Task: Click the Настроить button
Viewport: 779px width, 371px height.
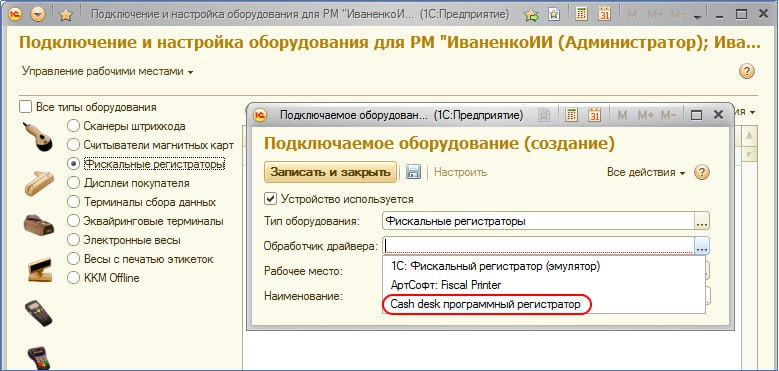Action: pos(461,172)
